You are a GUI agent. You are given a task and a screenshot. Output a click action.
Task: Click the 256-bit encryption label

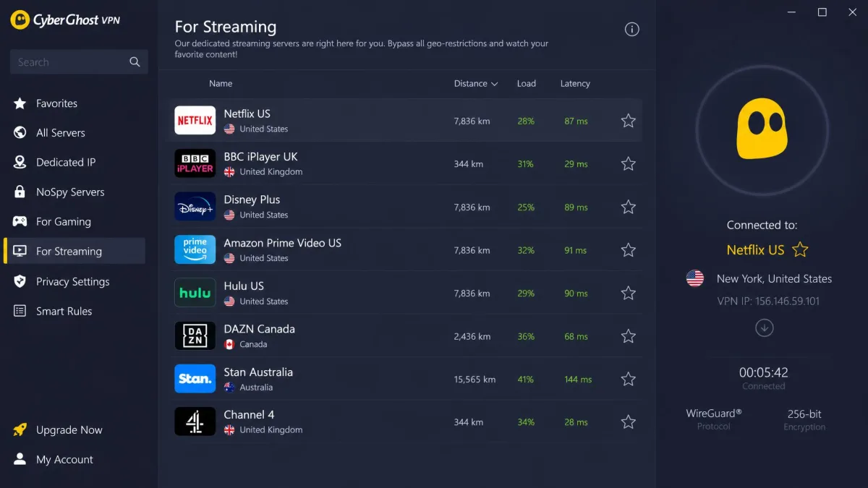(x=804, y=414)
